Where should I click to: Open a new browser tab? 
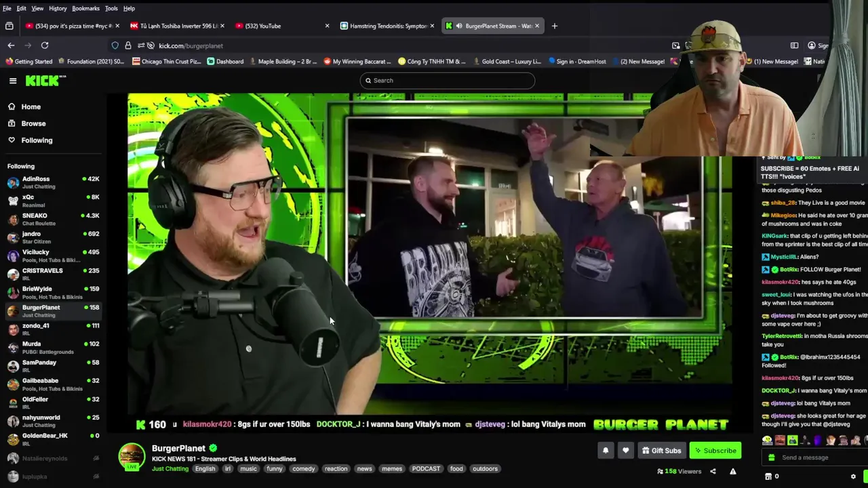click(554, 26)
